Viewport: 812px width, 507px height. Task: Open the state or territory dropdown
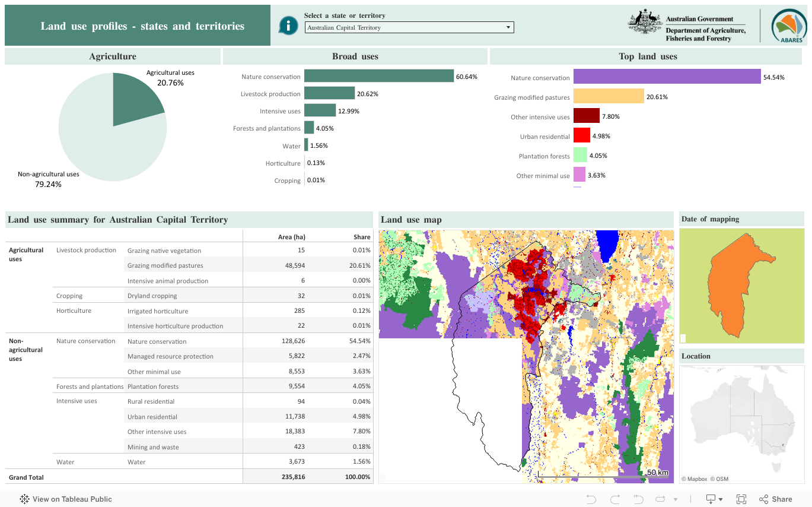[409, 27]
